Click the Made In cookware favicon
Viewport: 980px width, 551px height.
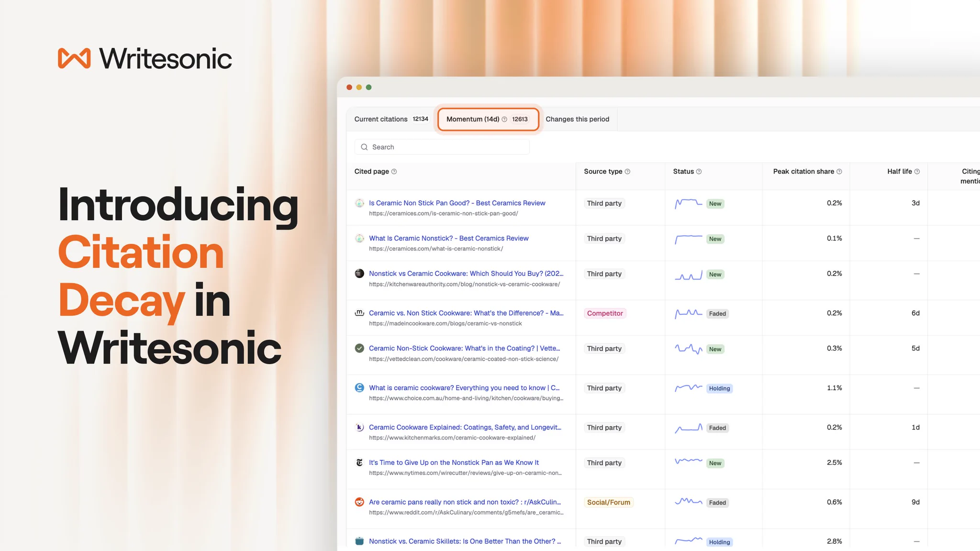point(359,313)
